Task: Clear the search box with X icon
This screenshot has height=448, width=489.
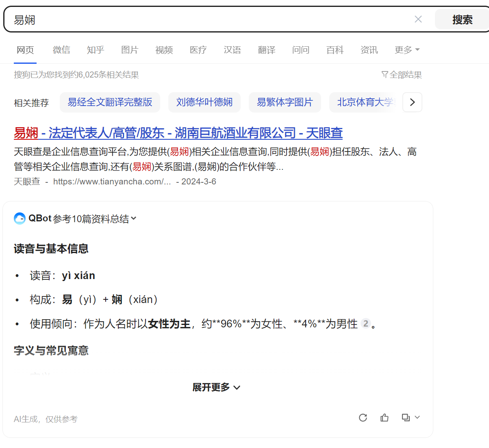Action: [x=418, y=19]
